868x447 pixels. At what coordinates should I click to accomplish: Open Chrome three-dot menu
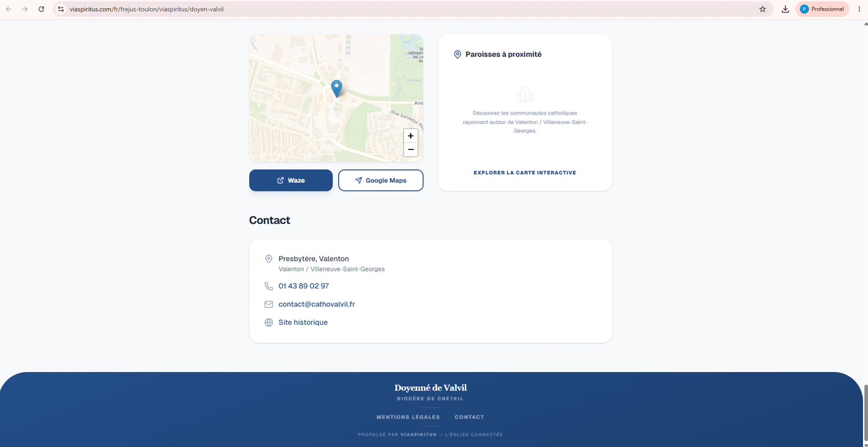coord(859,9)
